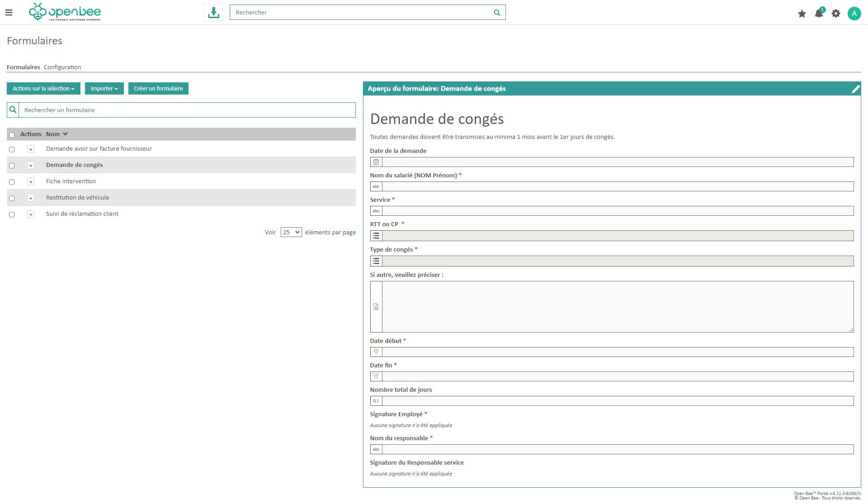868x504 pixels.
Task: Open the elements per page selector
Action: [x=291, y=232]
